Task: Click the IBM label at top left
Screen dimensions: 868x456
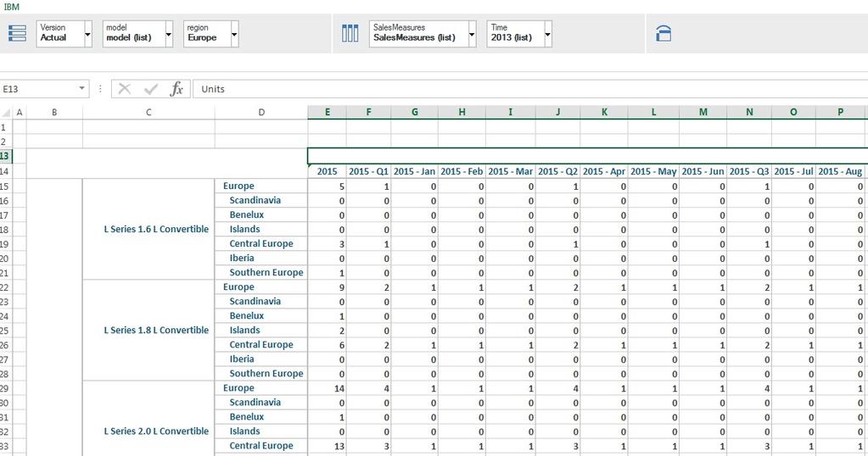Action: pyautogui.click(x=11, y=7)
